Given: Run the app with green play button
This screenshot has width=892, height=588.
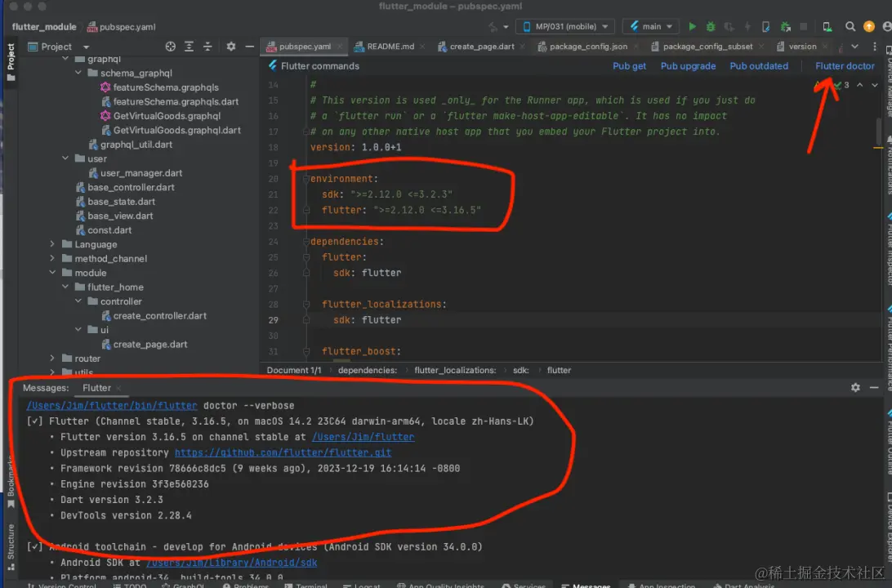Looking at the screenshot, I should pos(693,27).
